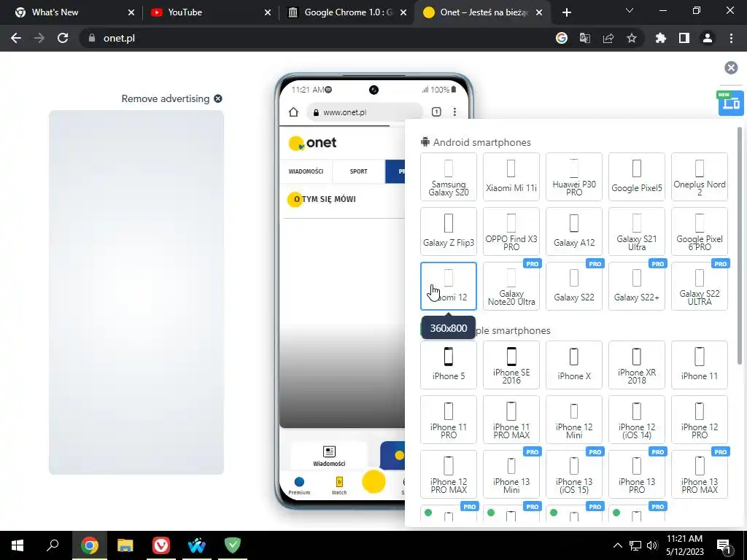This screenshot has height=560, width=747.
Task: Tap the yellow center nav button
Action: tap(373, 481)
